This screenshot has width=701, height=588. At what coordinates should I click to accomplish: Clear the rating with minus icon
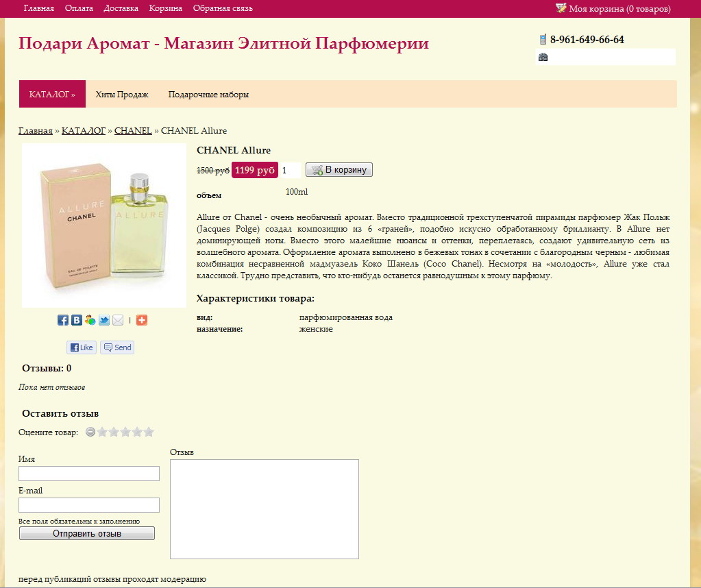90,432
